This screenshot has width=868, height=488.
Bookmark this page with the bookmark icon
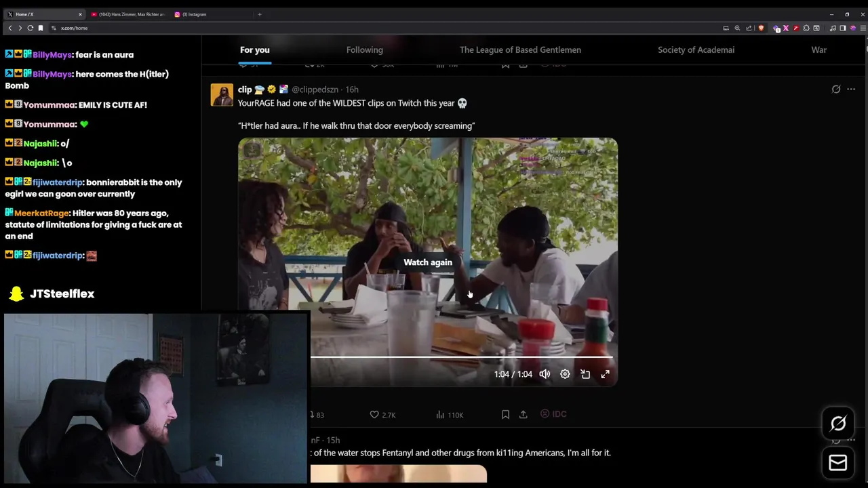click(41, 28)
